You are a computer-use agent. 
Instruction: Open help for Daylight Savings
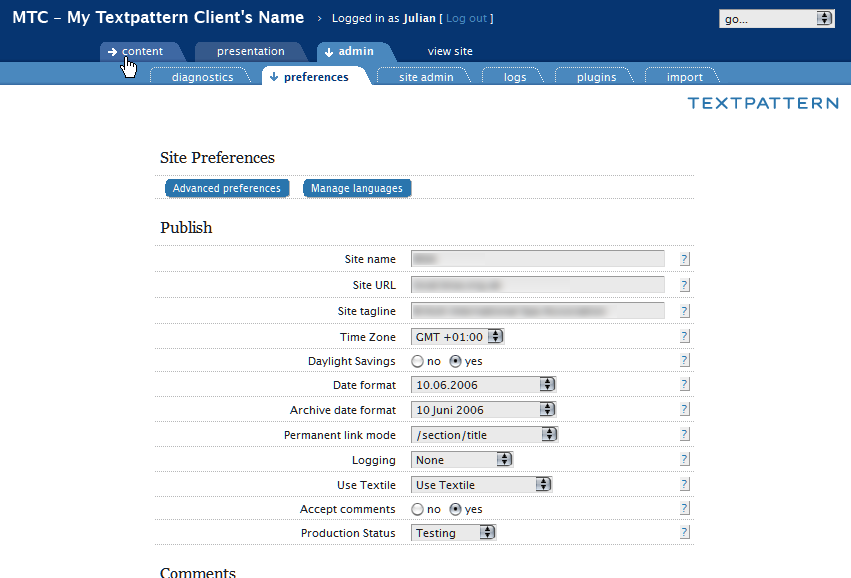(x=684, y=360)
